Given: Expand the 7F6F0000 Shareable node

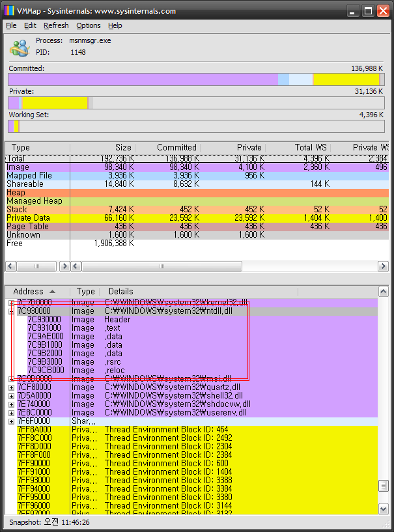Looking at the screenshot, I should [11, 421].
